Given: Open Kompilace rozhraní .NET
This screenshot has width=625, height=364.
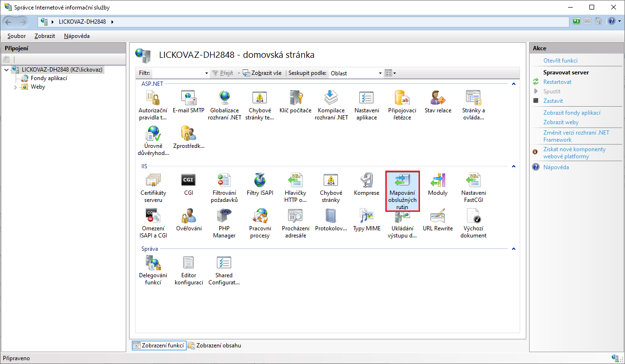Looking at the screenshot, I should [331, 105].
